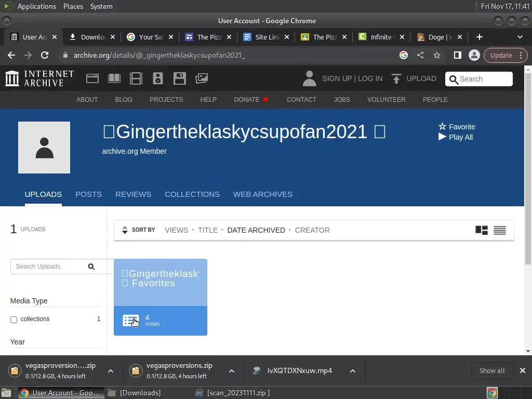Viewport: 532px width, 399px height.
Task: Go back with browser back arrow
Action: coord(11,55)
